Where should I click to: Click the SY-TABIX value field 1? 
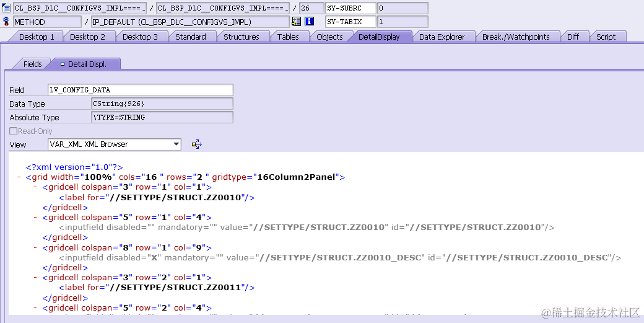pos(402,22)
